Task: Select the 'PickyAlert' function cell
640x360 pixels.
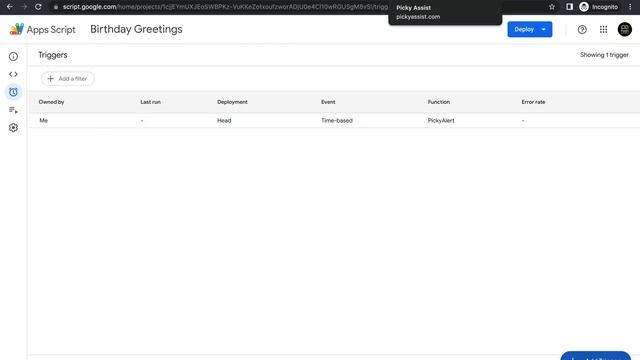Action: 441,120
